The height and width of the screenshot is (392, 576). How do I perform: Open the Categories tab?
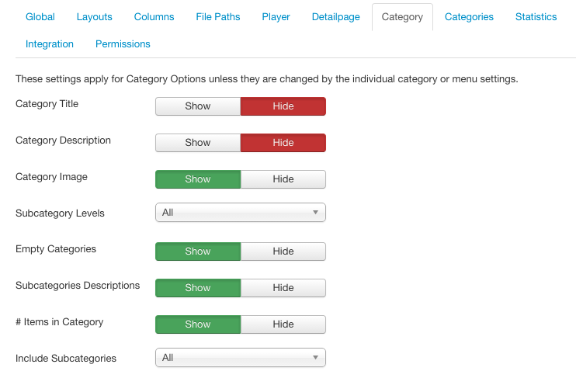point(469,17)
